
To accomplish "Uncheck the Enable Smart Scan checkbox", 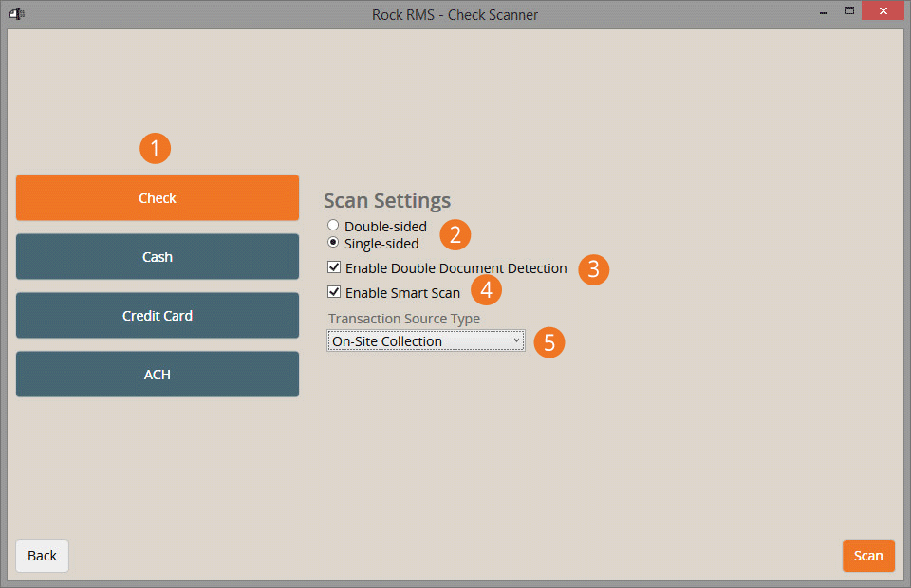I will click(x=334, y=292).
